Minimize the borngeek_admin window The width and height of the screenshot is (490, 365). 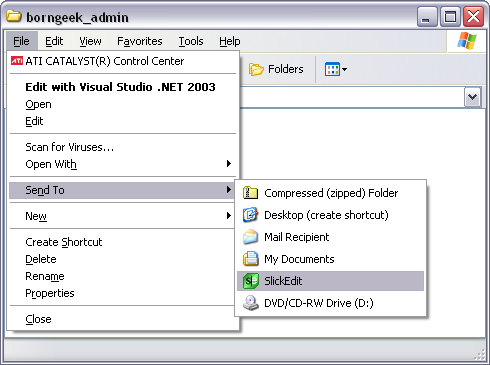(427, 16)
